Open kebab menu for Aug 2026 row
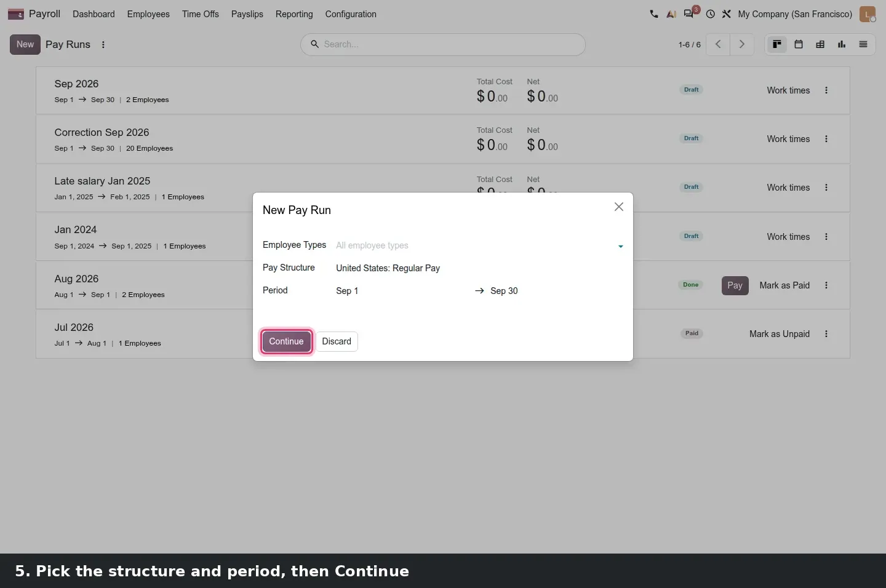The width and height of the screenshot is (886, 588). point(826,285)
